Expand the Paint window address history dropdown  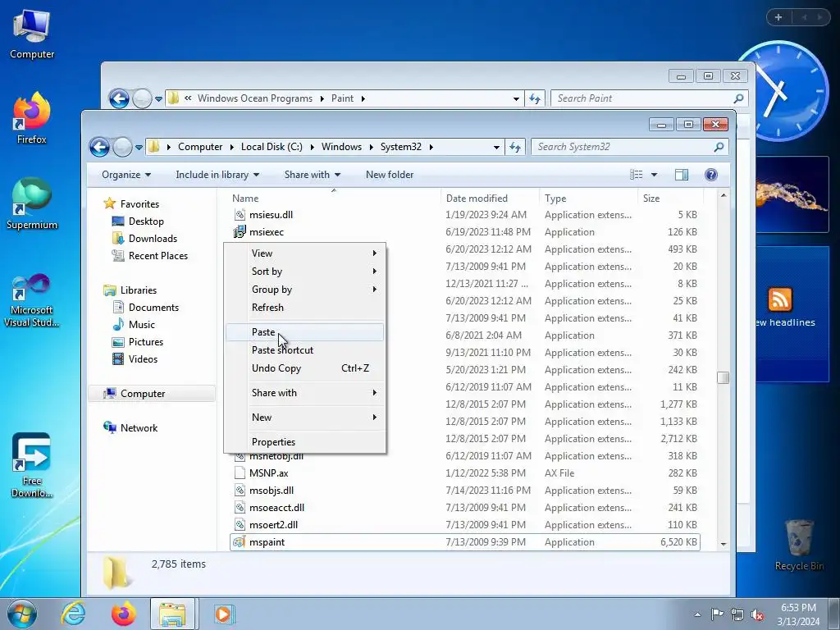(516, 98)
